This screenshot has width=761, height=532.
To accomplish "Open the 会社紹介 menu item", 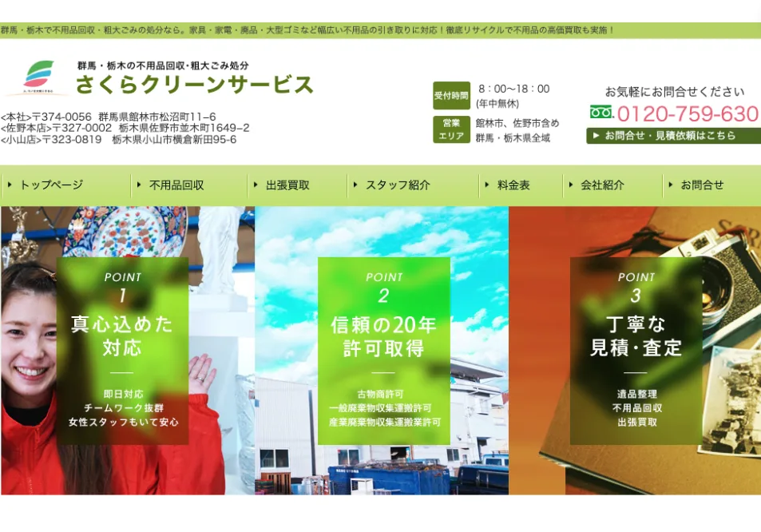I will pyautogui.click(x=602, y=185).
